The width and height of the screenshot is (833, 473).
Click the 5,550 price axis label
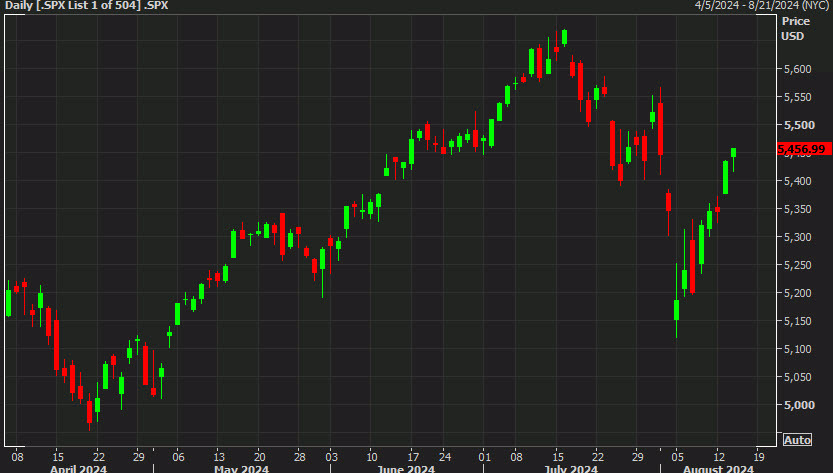tap(798, 97)
